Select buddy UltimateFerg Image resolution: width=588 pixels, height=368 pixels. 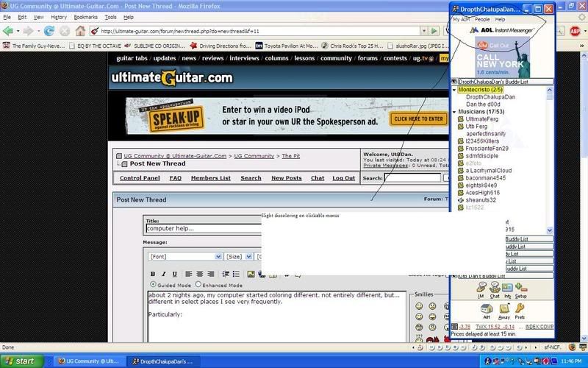(482, 119)
